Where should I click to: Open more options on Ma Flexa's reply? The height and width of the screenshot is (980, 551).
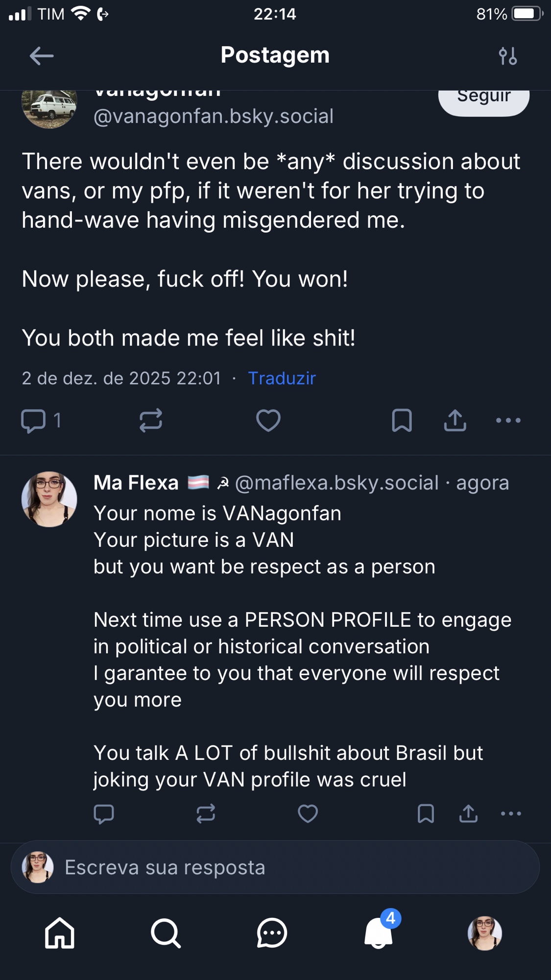(511, 814)
